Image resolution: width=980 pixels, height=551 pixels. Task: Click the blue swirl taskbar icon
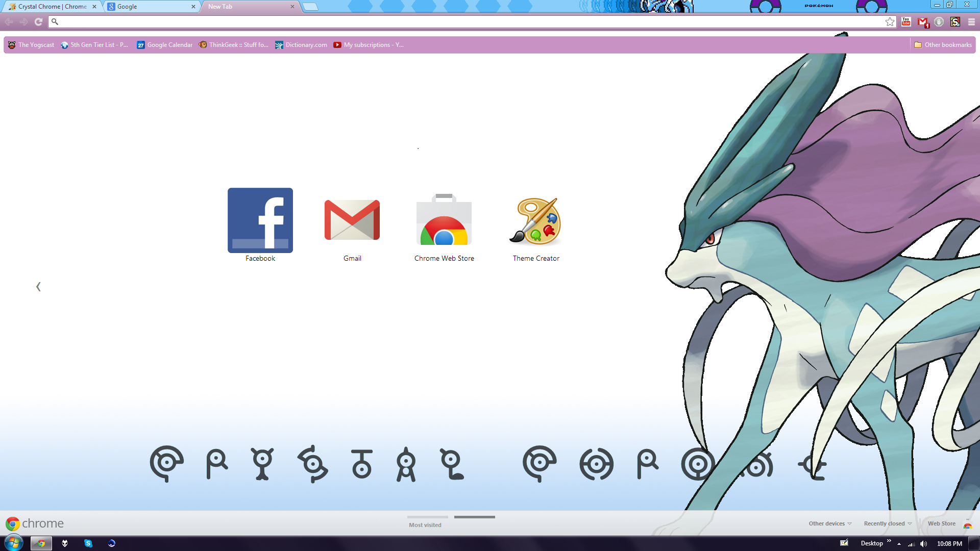click(111, 543)
